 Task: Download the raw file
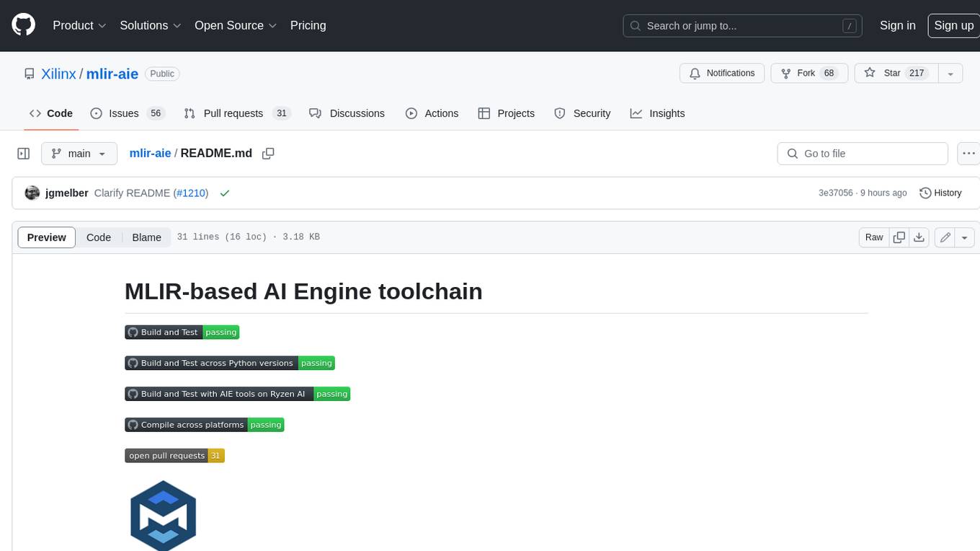coord(919,237)
